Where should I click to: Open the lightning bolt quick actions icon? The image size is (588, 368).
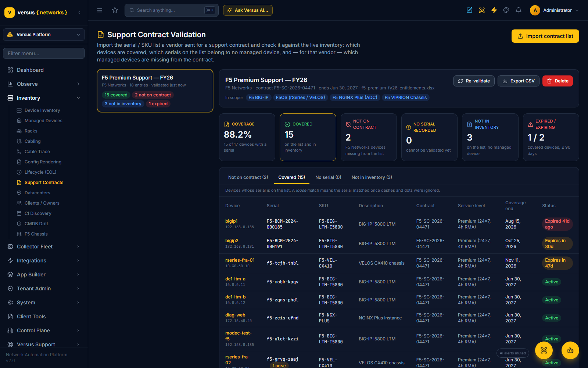coord(494,10)
